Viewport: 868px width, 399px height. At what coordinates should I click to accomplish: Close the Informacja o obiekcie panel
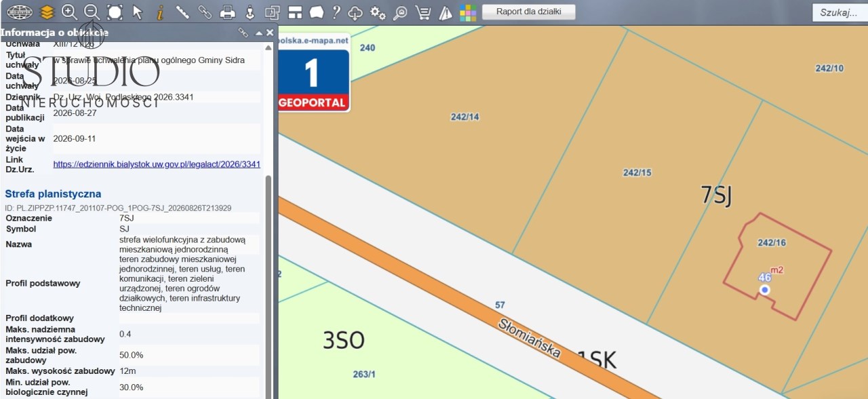coord(270,33)
